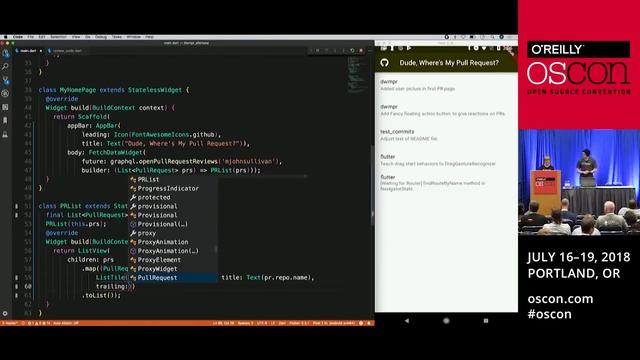640x360 pixels.
Task: Click the autocomplete popup scrollbar
Action: (x=216, y=249)
